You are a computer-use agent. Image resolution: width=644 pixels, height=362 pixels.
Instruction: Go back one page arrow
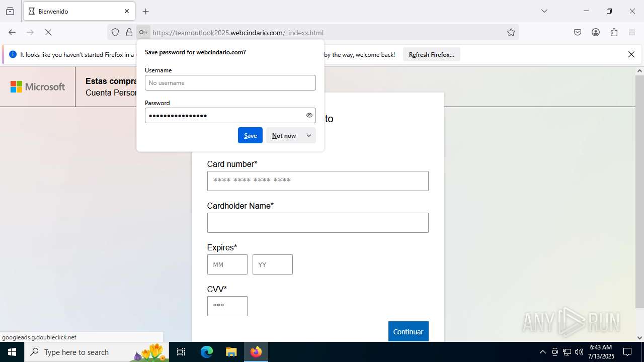pos(12,32)
